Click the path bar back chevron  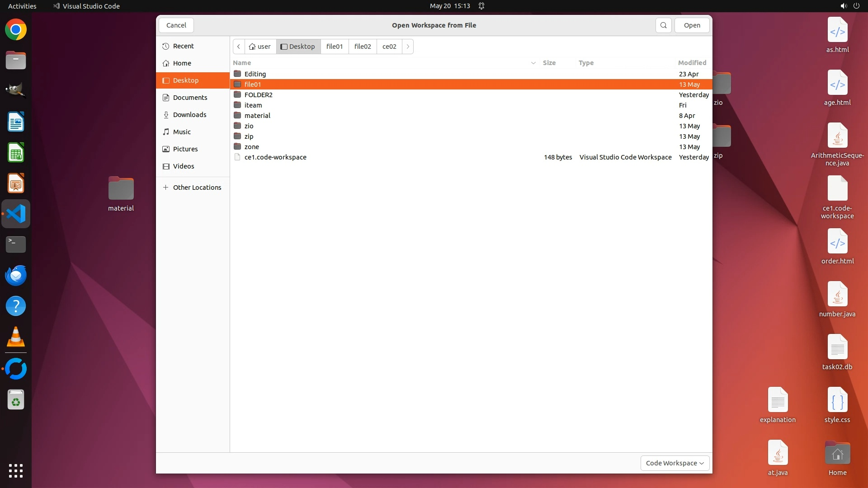click(x=239, y=47)
